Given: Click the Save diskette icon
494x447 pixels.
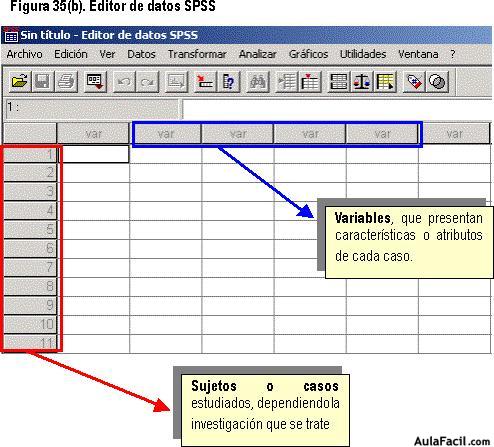Looking at the screenshot, I should pos(42,81).
